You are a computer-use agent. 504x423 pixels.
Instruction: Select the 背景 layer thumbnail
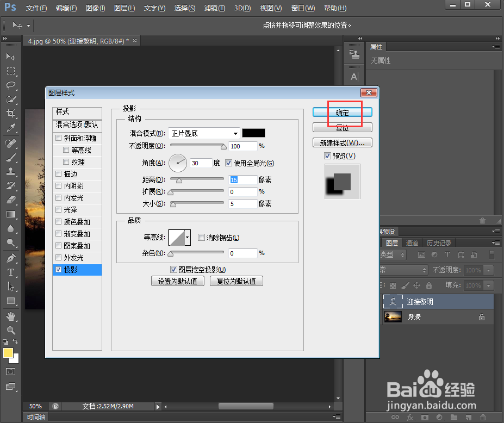pyautogui.click(x=393, y=316)
